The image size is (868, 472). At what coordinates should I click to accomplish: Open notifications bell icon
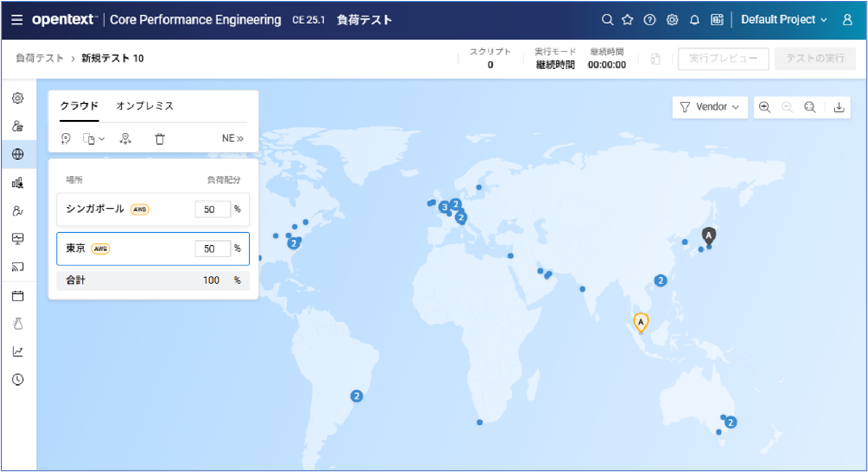click(x=695, y=20)
